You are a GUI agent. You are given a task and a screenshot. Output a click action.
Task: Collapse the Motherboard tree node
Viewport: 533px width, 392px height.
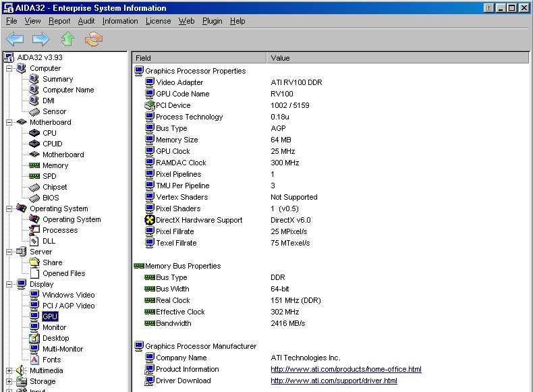click(x=9, y=122)
